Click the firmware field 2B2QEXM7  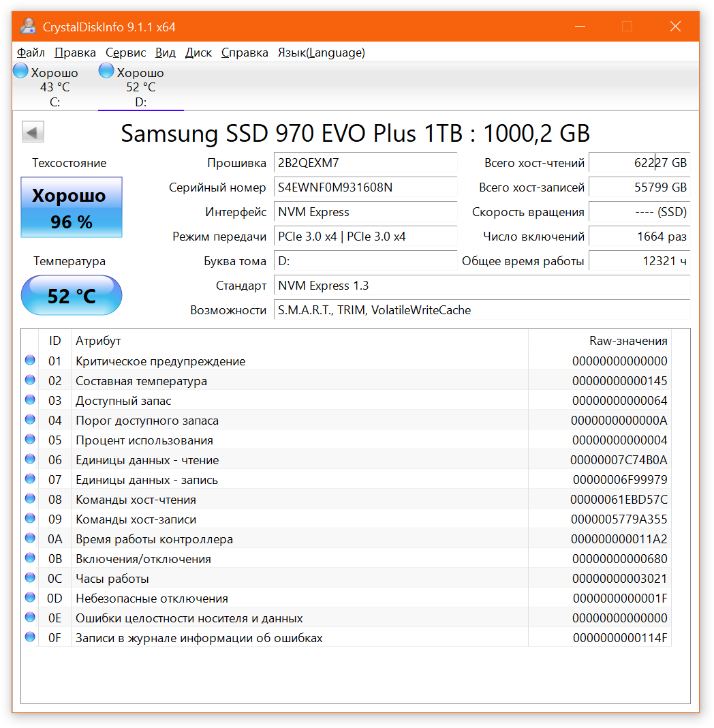point(366,162)
